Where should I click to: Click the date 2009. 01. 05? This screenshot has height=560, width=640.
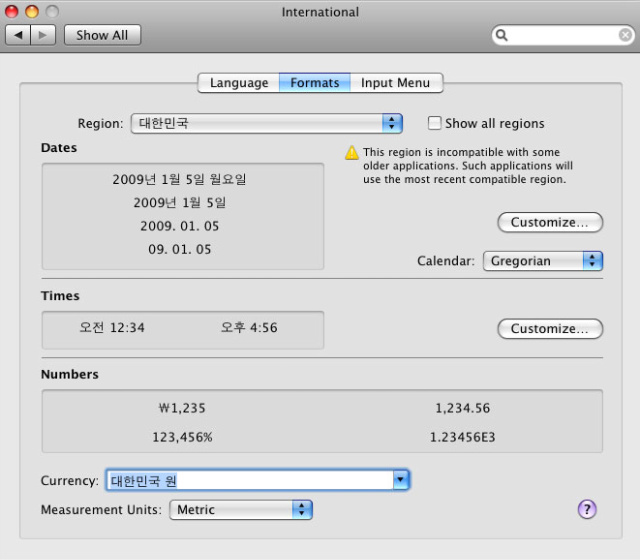180,226
